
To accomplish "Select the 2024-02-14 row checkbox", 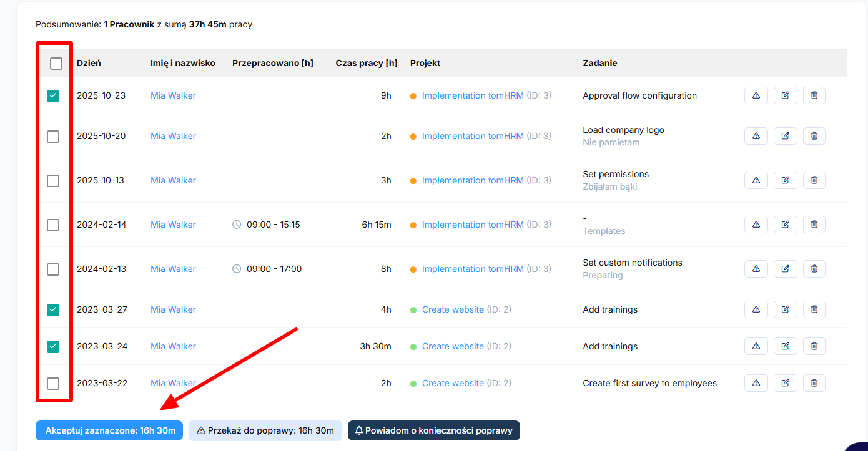I will pyautogui.click(x=54, y=225).
